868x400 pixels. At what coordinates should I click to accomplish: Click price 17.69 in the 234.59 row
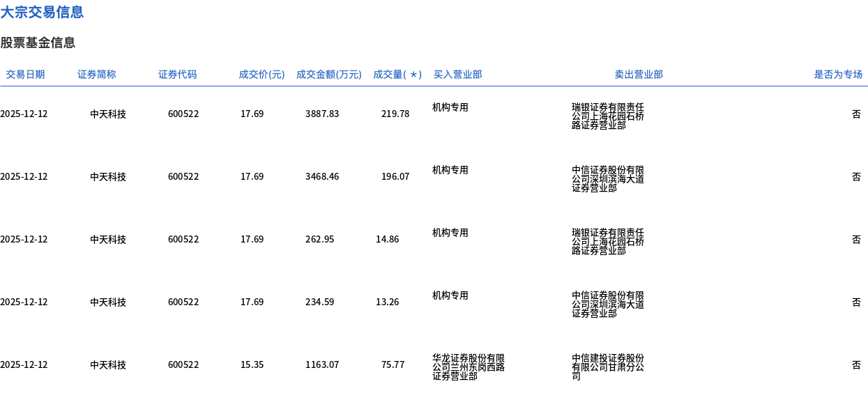[252, 302]
